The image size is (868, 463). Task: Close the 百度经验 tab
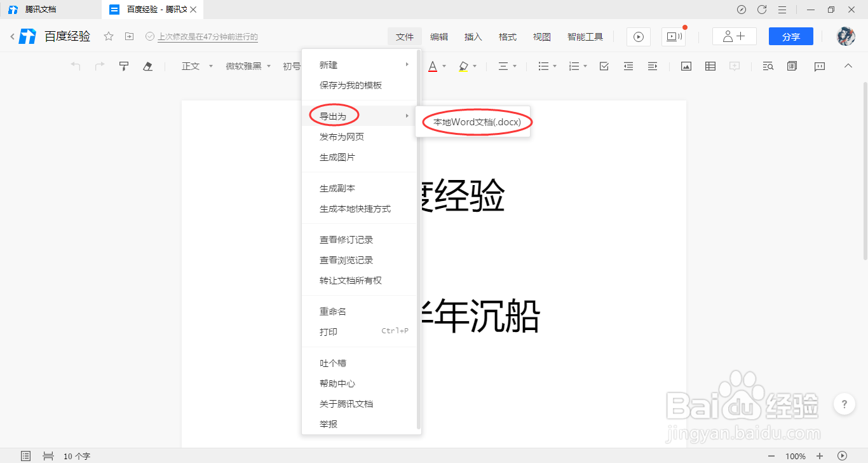[x=193, y=10]
